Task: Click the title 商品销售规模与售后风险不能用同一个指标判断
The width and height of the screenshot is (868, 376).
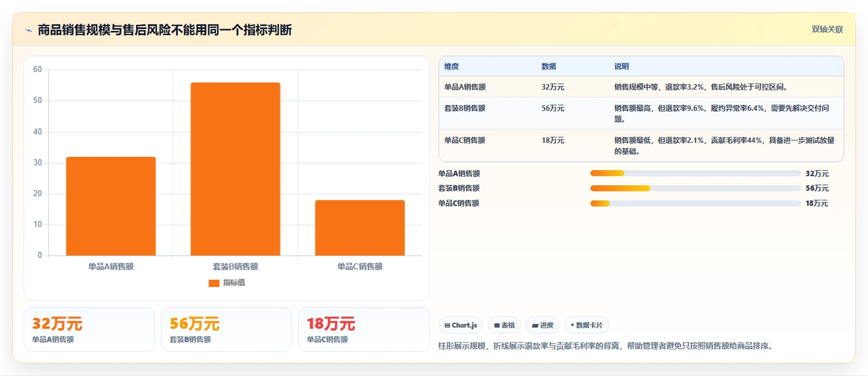Action: coord(165,30)
